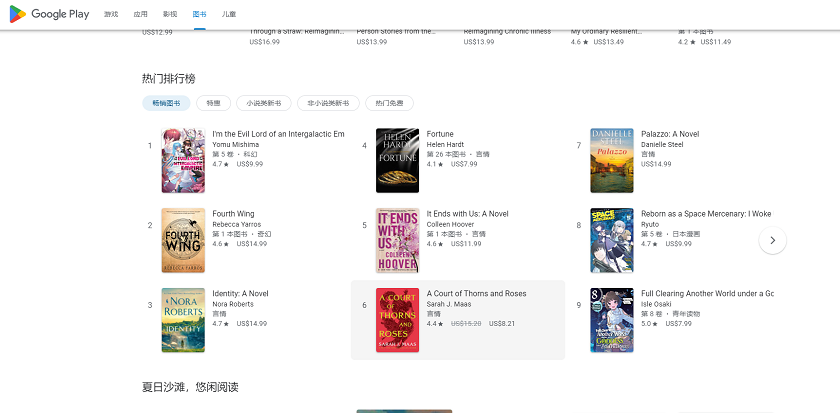Select the 畅销图书 filter chip
840x413 pixels.
tap(166, 103)
